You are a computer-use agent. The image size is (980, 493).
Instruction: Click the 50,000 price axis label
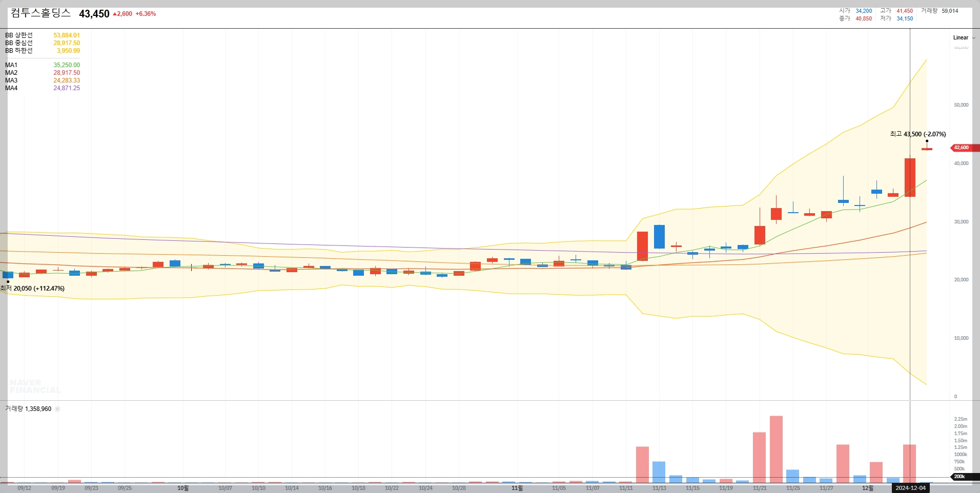tap(961, 105)
